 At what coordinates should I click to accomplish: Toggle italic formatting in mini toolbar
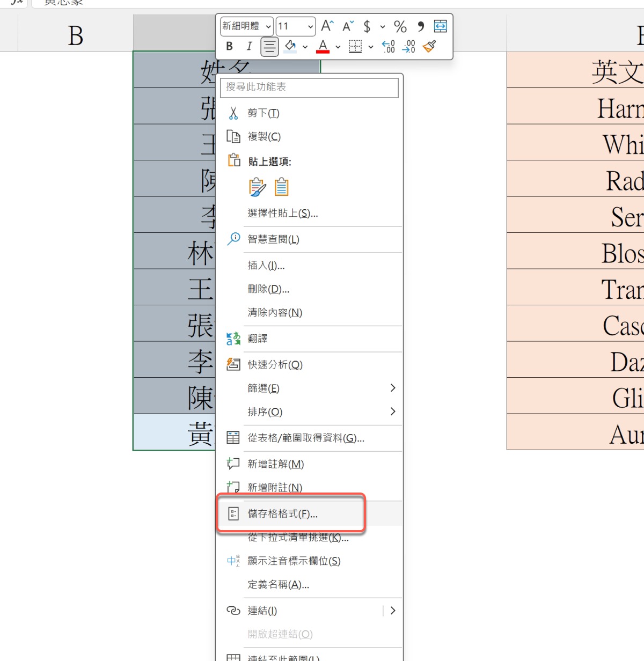coord(249,47)
